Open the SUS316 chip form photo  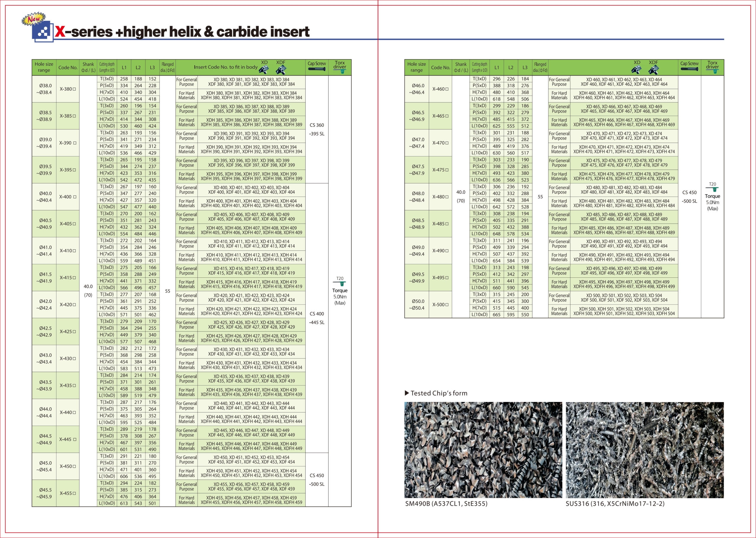644,450
